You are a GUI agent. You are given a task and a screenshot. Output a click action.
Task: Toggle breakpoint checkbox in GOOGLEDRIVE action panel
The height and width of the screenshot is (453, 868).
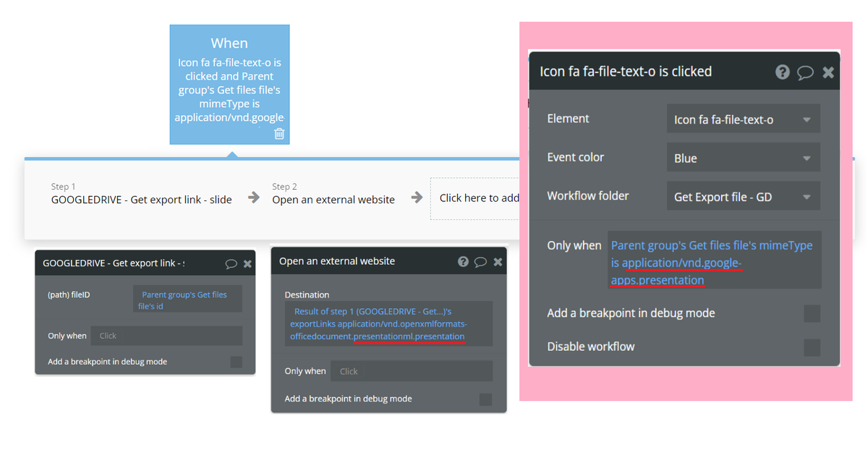(237, 362)
